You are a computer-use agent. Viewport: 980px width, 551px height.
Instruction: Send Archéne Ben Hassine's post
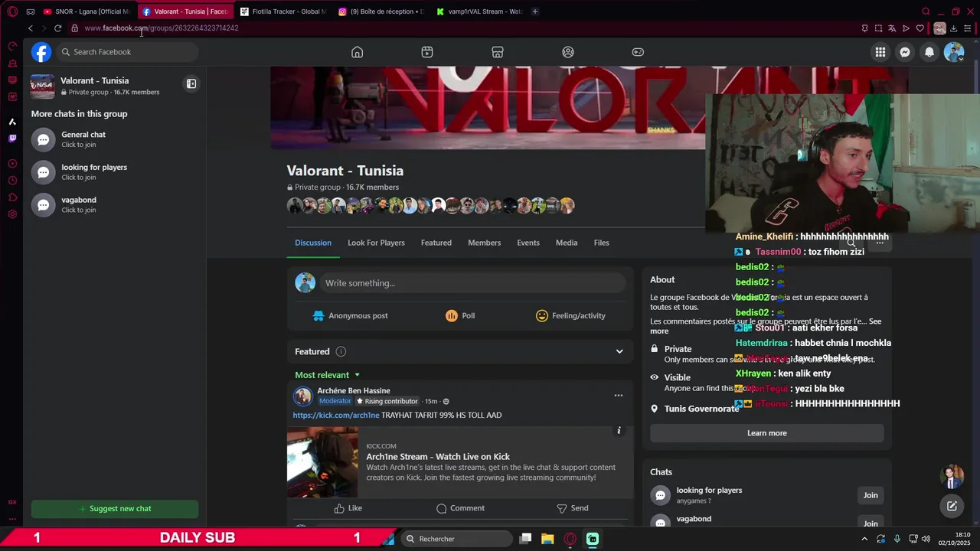(x=573, y=508)
